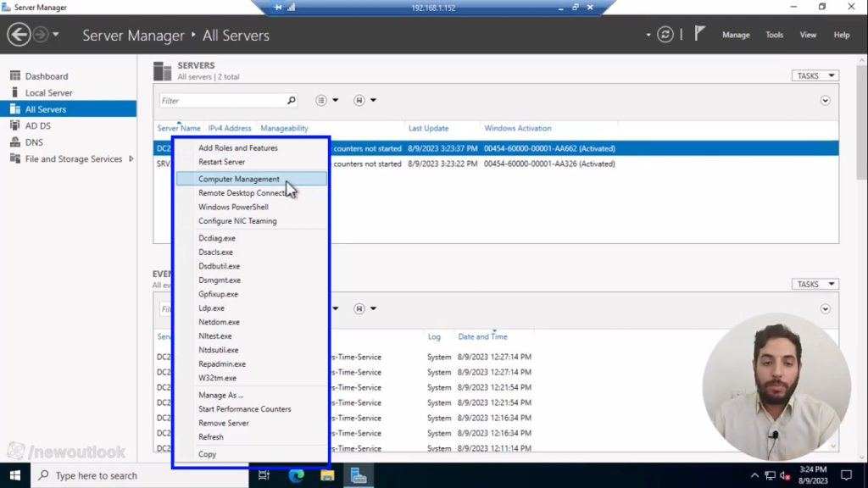The height and width of the screenshot is (488, 868).
Task: Open the TASKS dropdown in the Servers panel
Action: click(814, 75)
